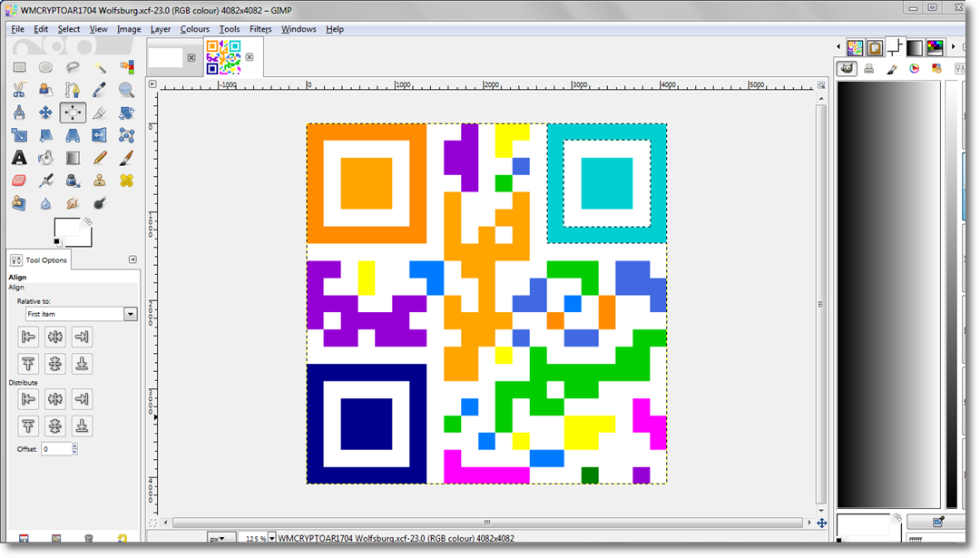Activate the Airbrush tool
The image size is (980, 558).
tap(45, 181)
